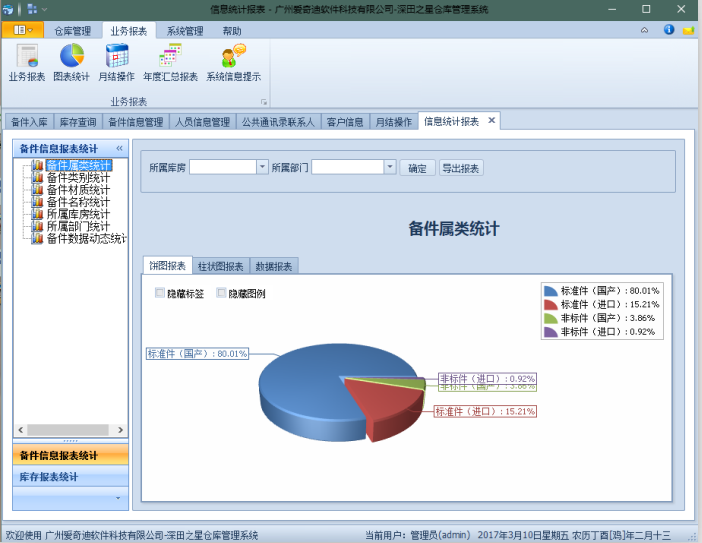
Task: Open the 所属部门 dropdown arrow
Action: point(390,167)
